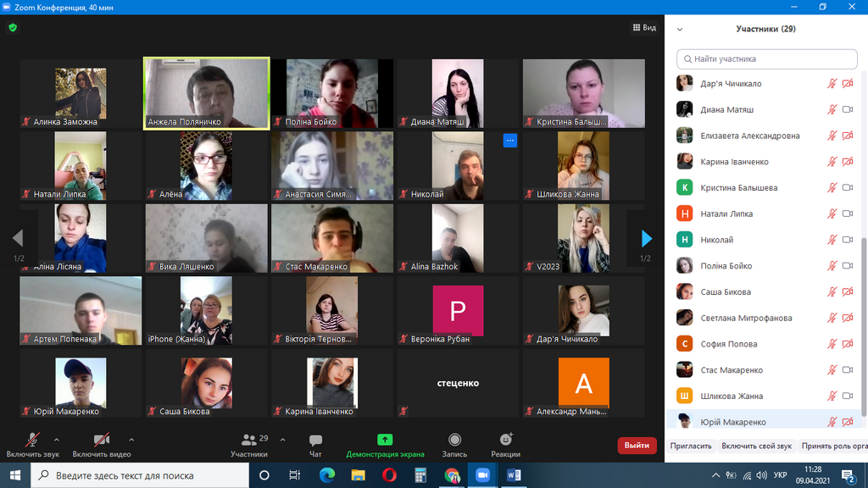Click the blue more-options button on Николай's tile
This screenshot has height=488, width=868.
(509, 141)
